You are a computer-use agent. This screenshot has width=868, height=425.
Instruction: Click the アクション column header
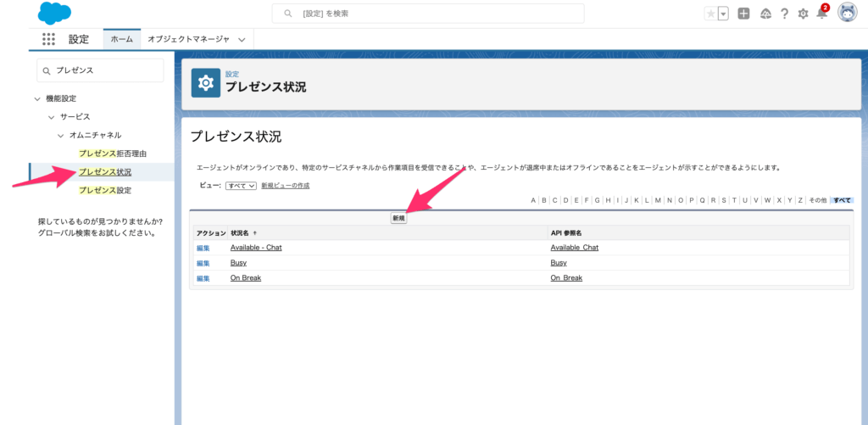tap(211, 233)
